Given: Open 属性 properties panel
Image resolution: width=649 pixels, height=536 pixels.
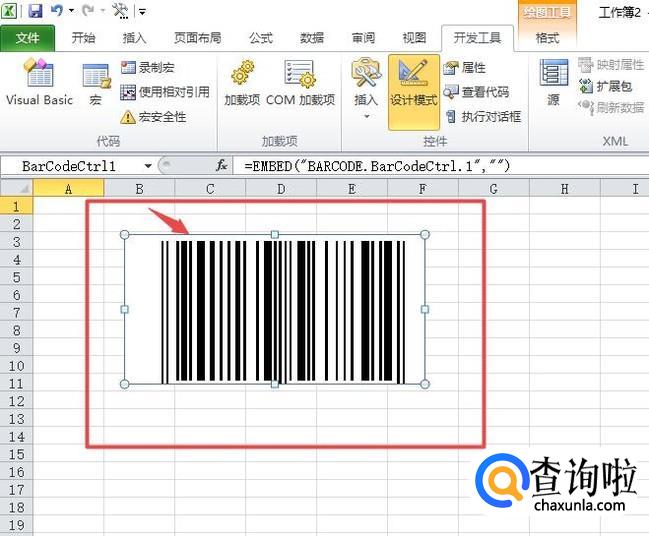Looking at the screenshot, I should point(465,68).
